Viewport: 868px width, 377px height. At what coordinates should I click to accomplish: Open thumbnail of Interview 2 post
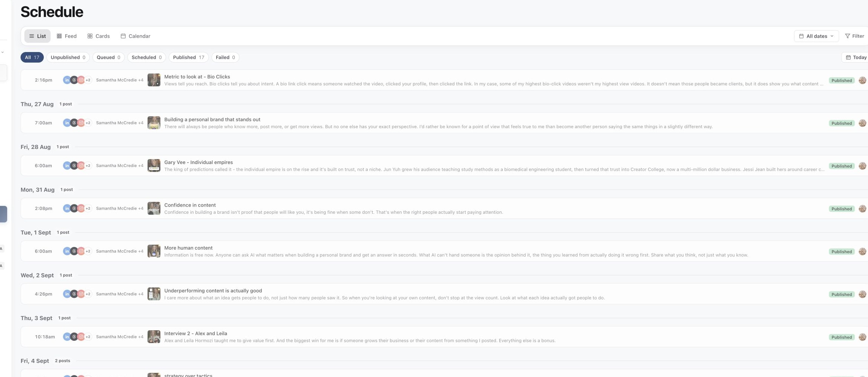coord(154,337)
